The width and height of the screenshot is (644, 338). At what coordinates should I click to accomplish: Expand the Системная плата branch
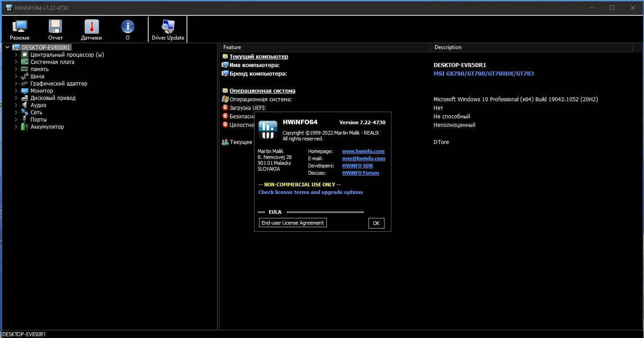(x=15, y=62)
